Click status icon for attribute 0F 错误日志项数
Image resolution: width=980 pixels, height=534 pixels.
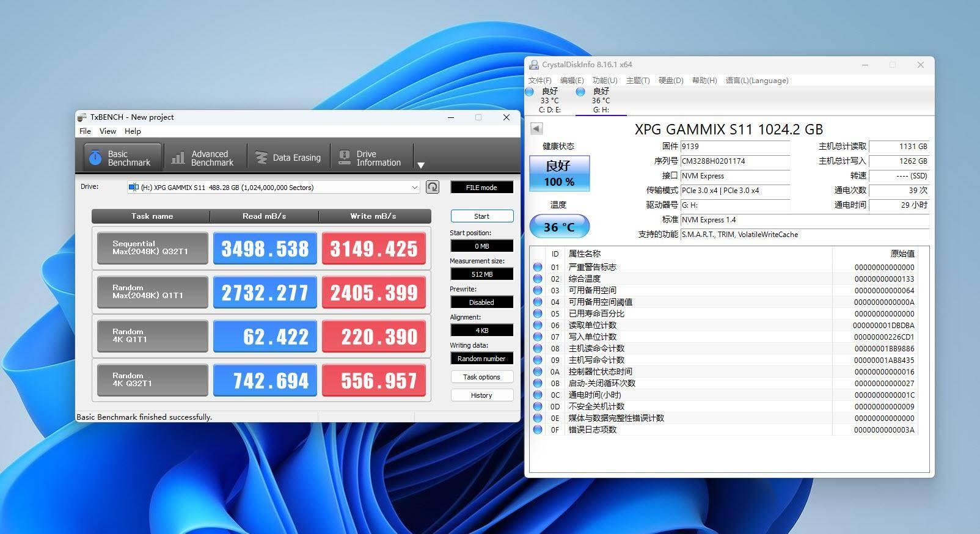tap(538, 430)
